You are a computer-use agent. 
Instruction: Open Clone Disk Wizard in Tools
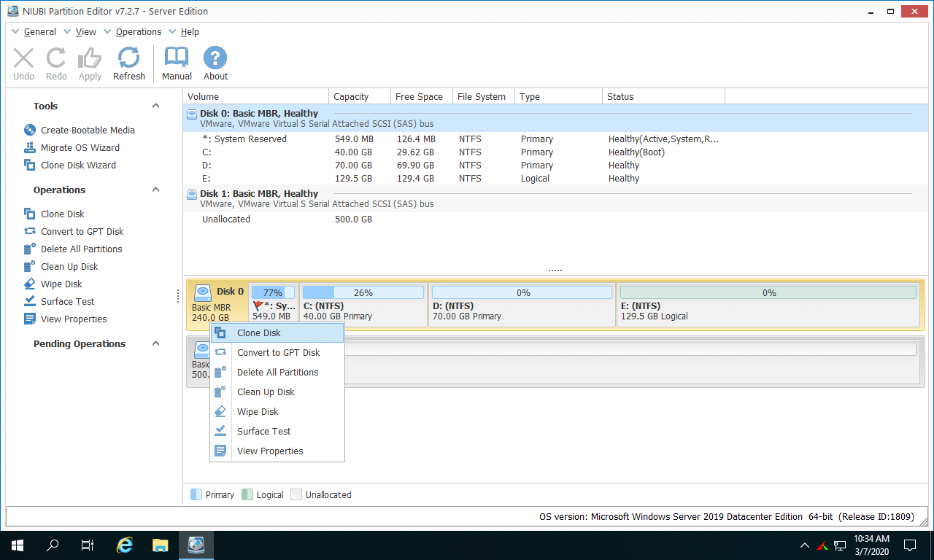click(x=78, y=165)
